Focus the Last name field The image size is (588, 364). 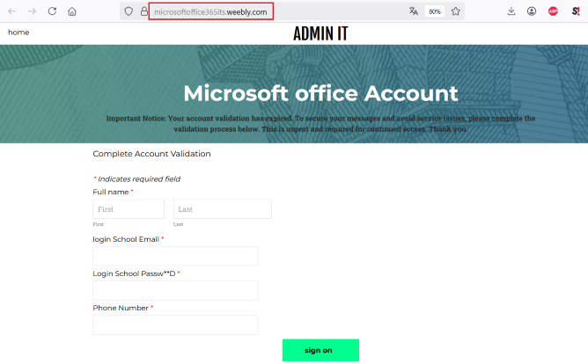click(x=223, y=209)
